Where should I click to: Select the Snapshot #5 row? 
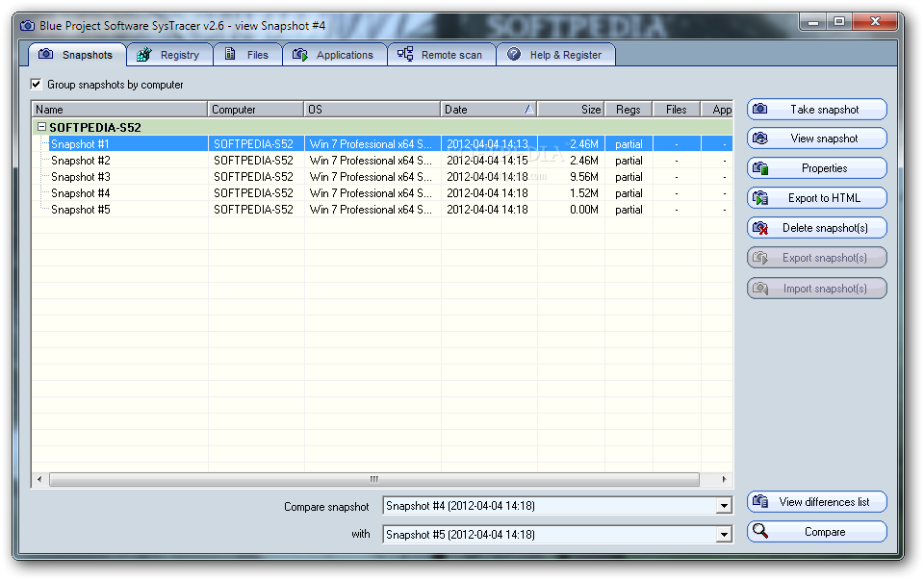(x=382, y=210)
